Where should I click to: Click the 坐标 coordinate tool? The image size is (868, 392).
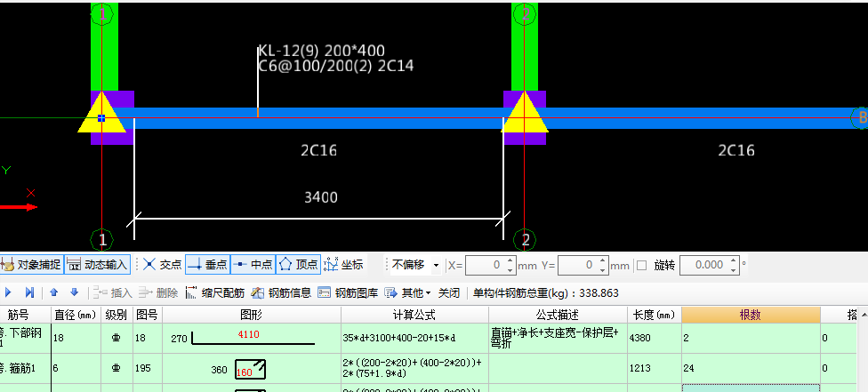coord(343,265)
